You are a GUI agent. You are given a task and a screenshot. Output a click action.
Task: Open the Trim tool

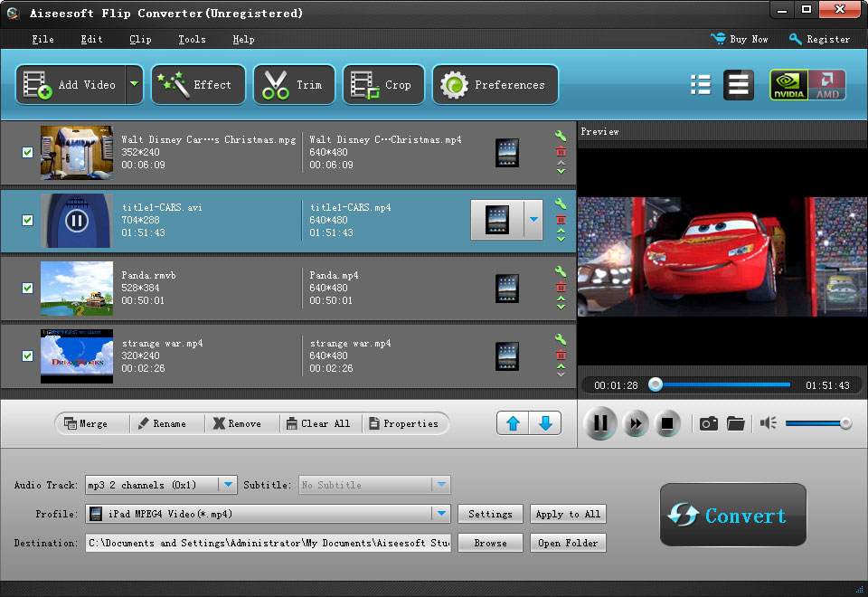(294, 84)
